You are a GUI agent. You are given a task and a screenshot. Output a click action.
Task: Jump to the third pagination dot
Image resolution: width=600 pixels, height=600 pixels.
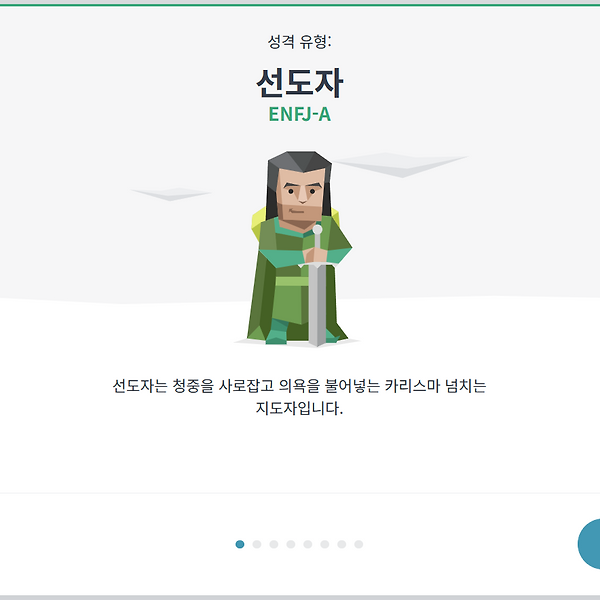(274, 544)
